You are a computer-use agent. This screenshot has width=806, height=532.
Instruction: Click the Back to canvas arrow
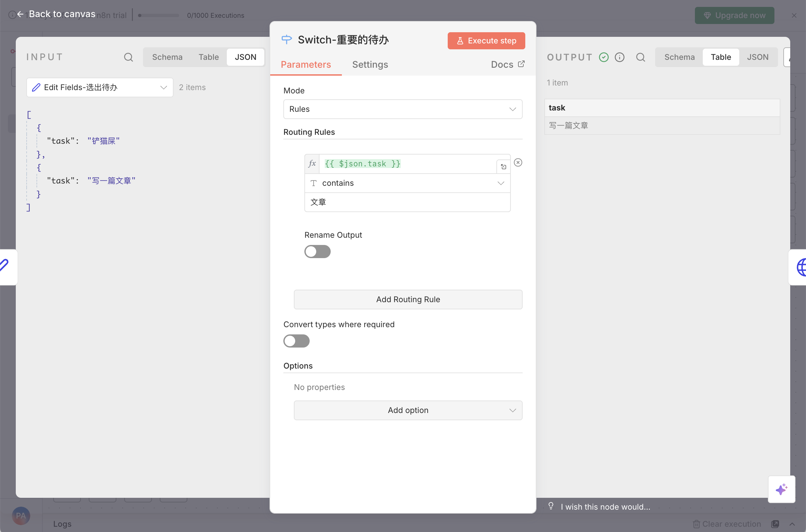click(20, 14)
